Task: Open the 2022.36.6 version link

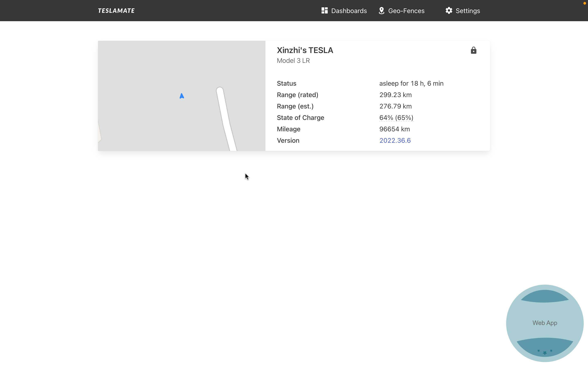Action: click(x=395, y=140)
